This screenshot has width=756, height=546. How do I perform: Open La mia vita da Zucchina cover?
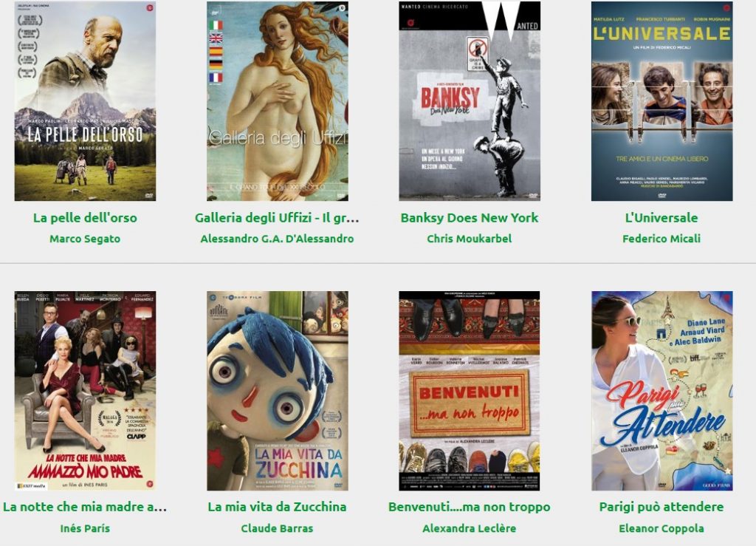click(278, 391)
